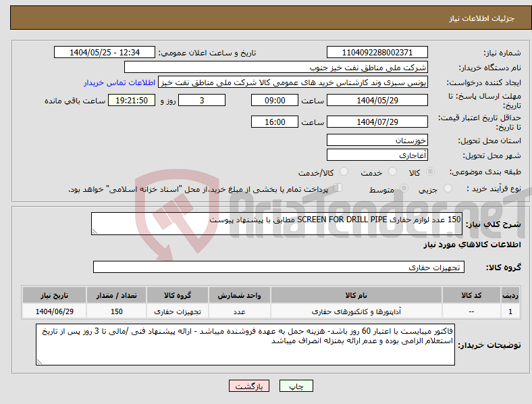Click the نام کالا column header
This screenshot has height=404, width=532.
tap(356, 295)
